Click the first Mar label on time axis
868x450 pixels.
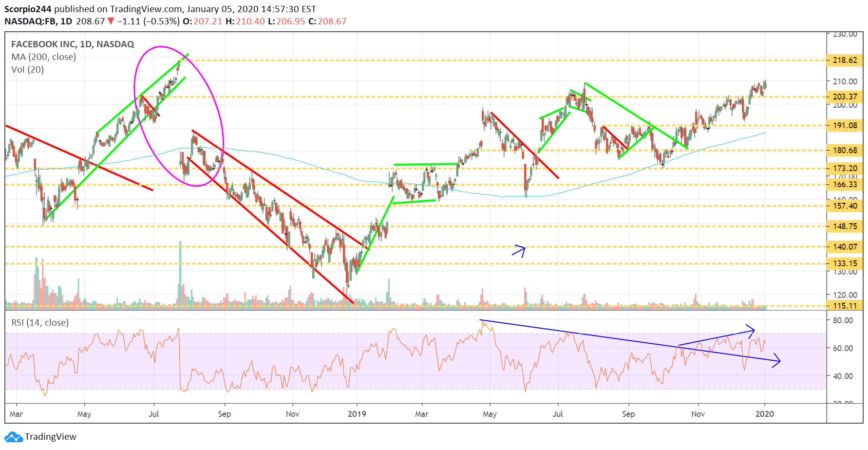[x=16, y=414]
